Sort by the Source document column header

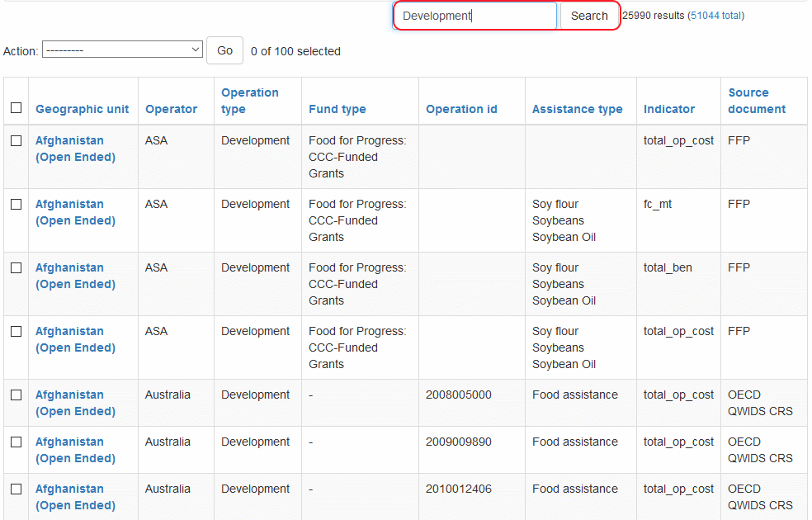tap(756, 101)
